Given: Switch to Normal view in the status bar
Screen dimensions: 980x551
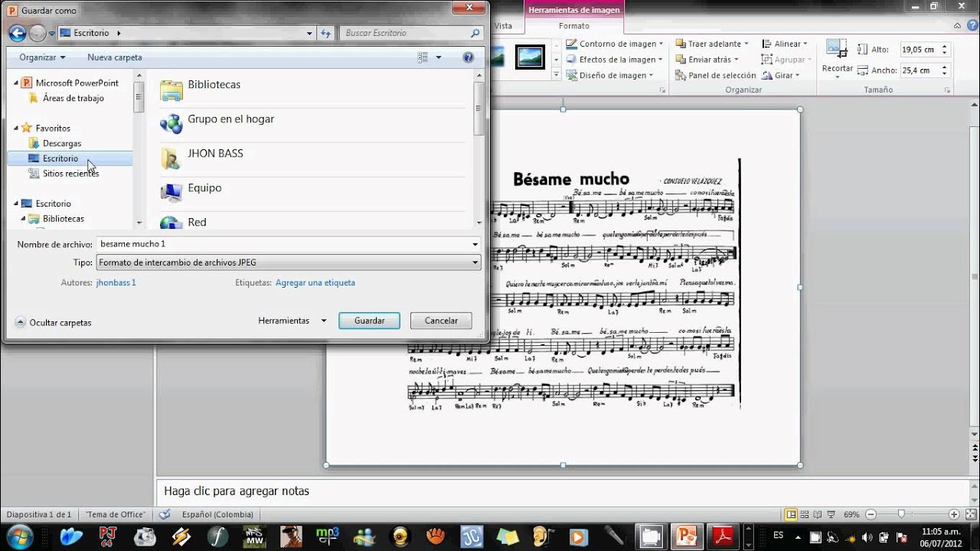Looking at the screenshot, I should pyautogui.click(x=791, y=514).
